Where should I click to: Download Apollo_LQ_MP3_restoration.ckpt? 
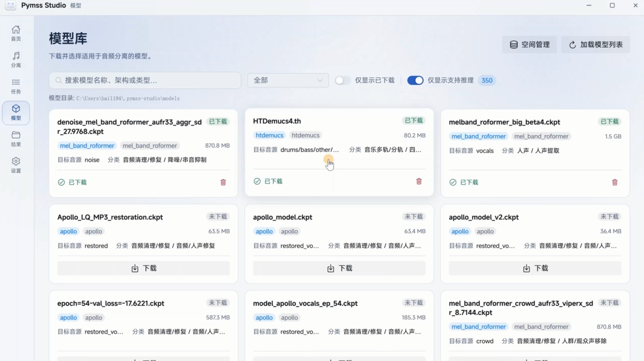point(143,268)
